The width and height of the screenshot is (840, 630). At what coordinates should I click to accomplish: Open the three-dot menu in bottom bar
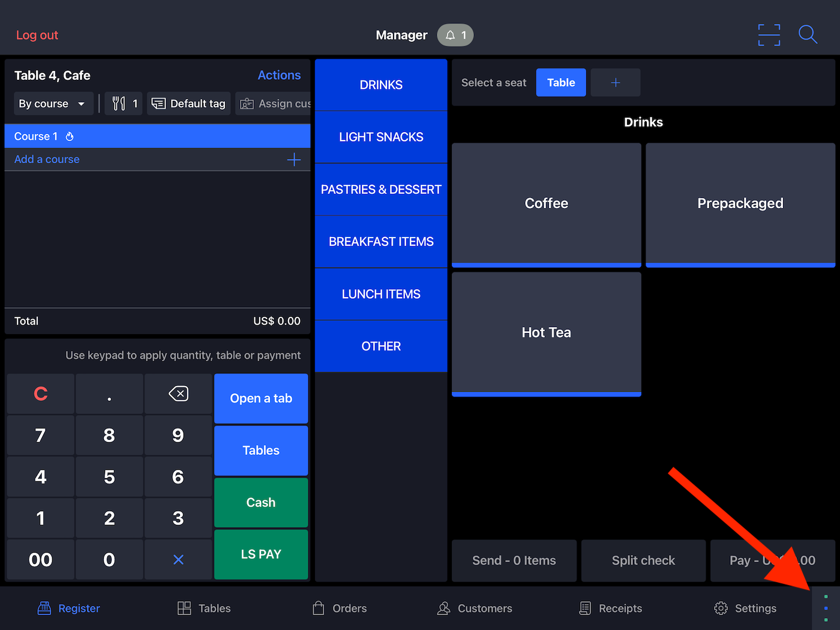826,608
